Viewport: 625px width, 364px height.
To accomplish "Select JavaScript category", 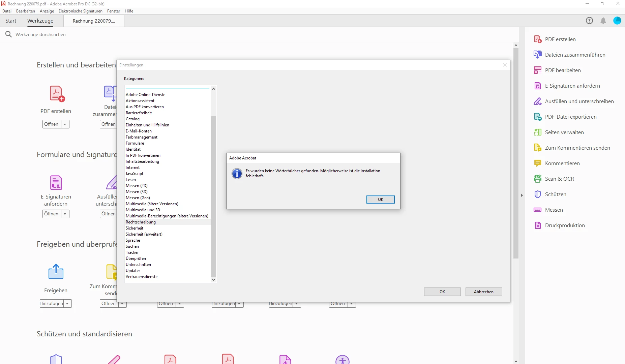I will coord(168,174).
